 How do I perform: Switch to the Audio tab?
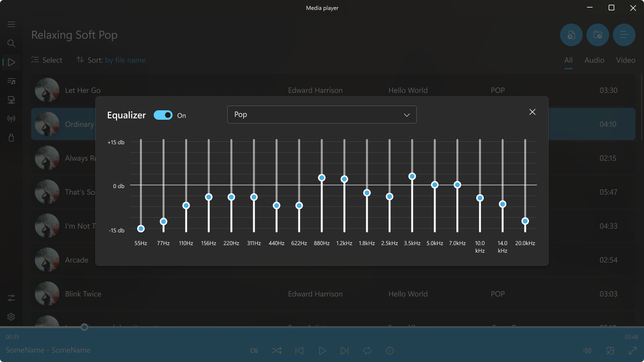click(x=594, y=60)
